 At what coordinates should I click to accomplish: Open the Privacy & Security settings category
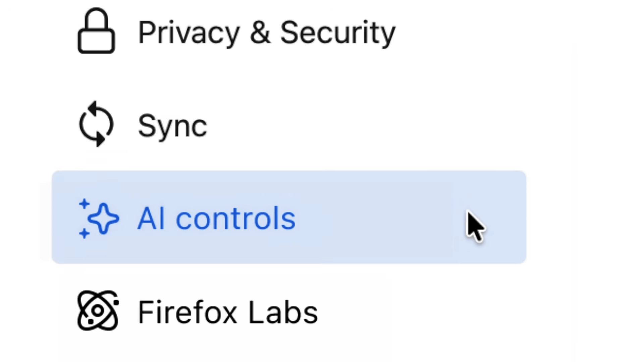point(266,33)
